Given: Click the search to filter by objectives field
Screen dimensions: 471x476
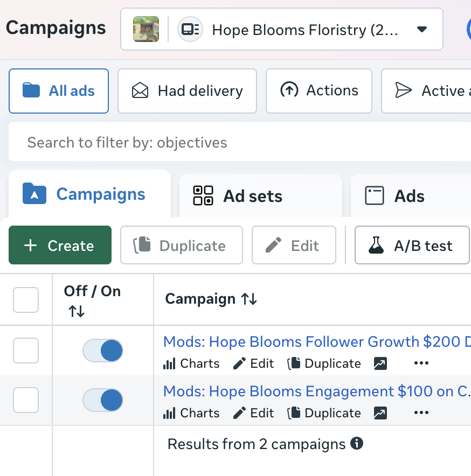Looking at the screenshot, I should point(240,142).
